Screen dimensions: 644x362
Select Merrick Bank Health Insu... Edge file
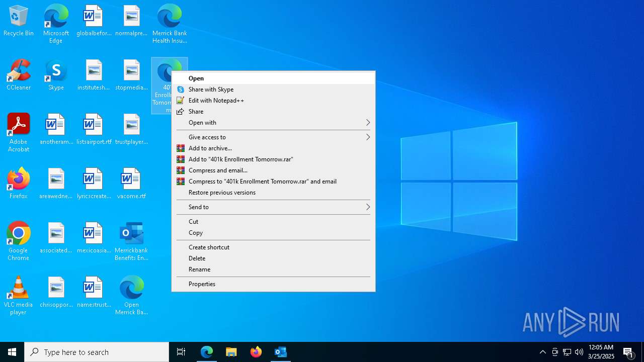(x=170, y=24)
